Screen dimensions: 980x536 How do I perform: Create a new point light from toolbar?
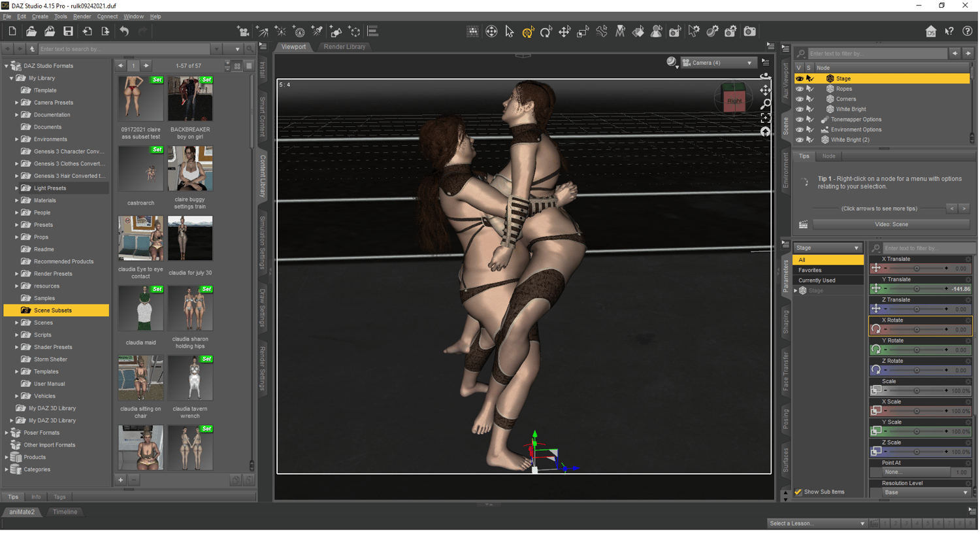[x=280, y=31]
